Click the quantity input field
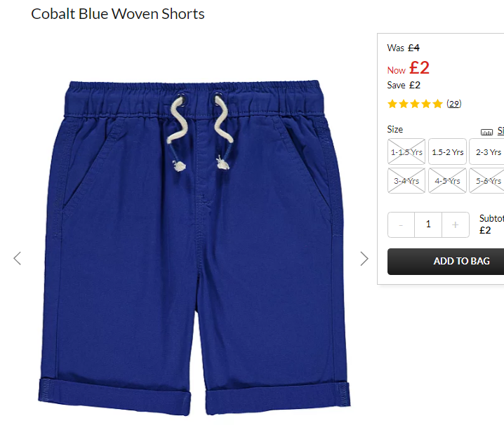The image size is (504, 430). 428,224
